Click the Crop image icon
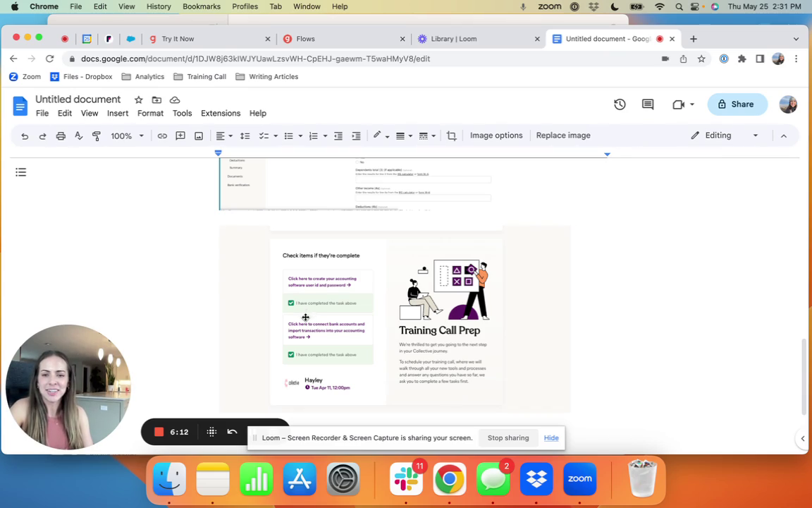The width and height of the screenshot is (812, 508). pos(452,135)
